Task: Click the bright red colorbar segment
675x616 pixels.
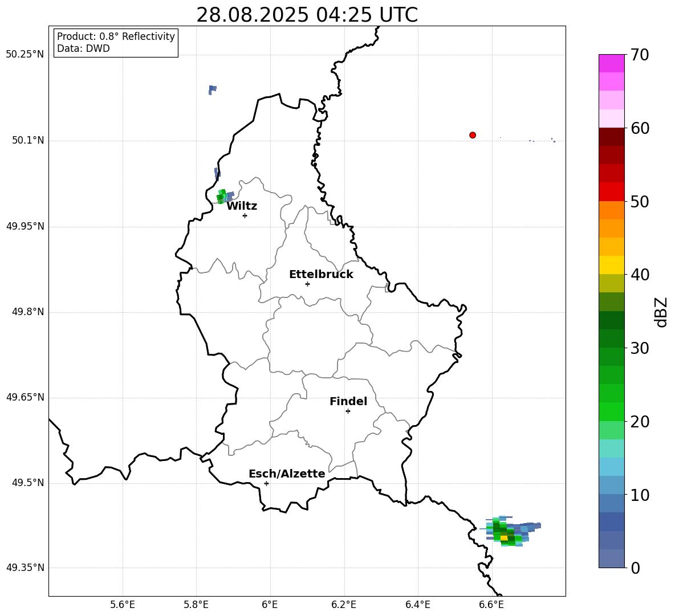Action: 611,192
